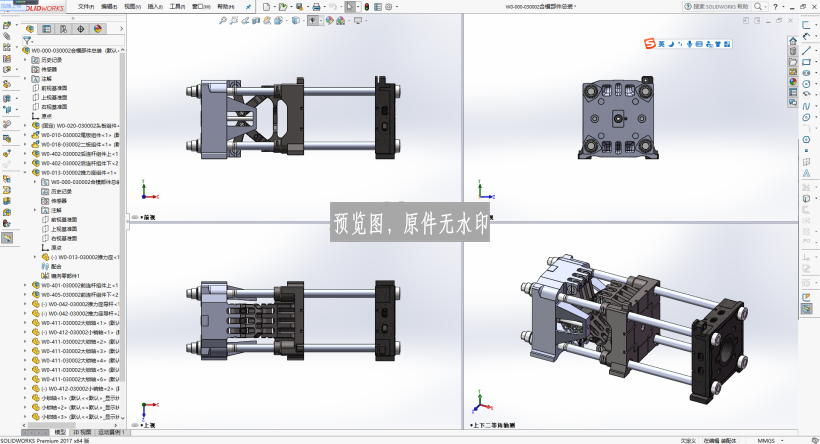This screenshot has width=820, height=444.
Task: Open the Appearances color ball in task pane
Action: click(793, 82)
